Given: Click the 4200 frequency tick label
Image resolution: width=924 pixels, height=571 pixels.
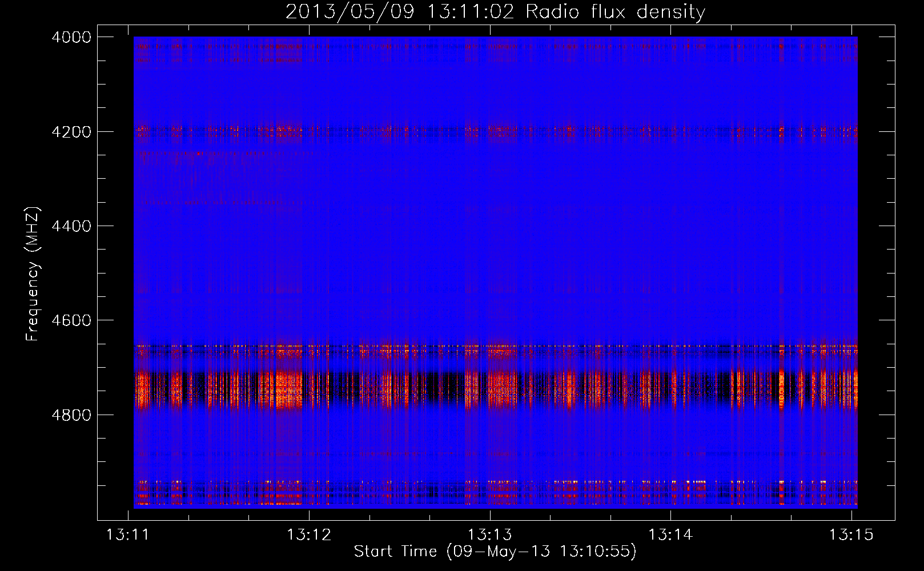Looking at the screenshot, I should coord(71,132).
